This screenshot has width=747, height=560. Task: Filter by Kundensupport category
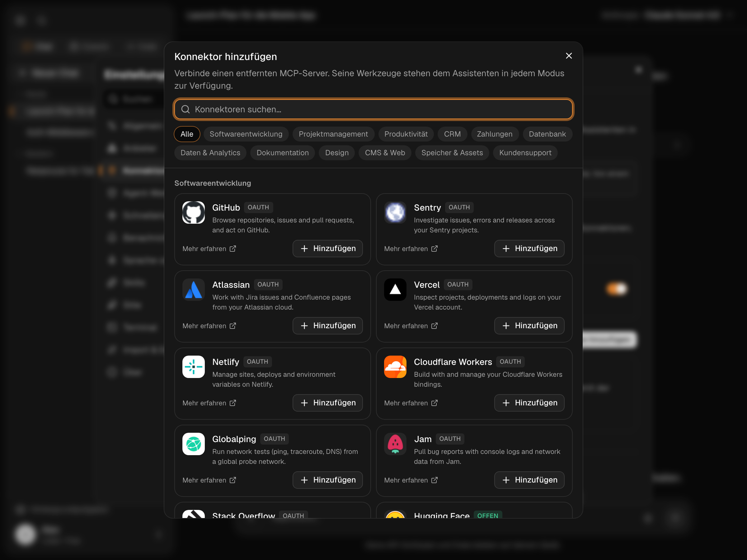coord(525,153)
